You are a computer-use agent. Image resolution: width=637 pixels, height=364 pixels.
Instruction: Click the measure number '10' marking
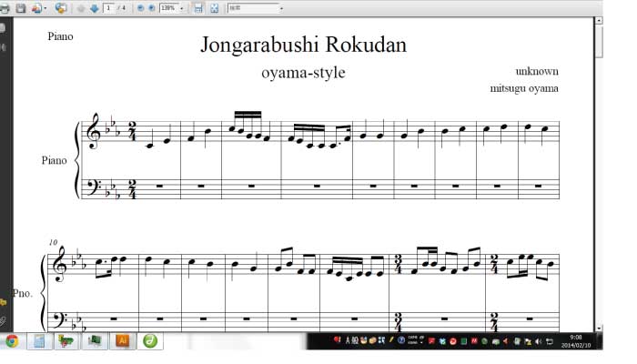pyautogui.click(x=53, y=243)
